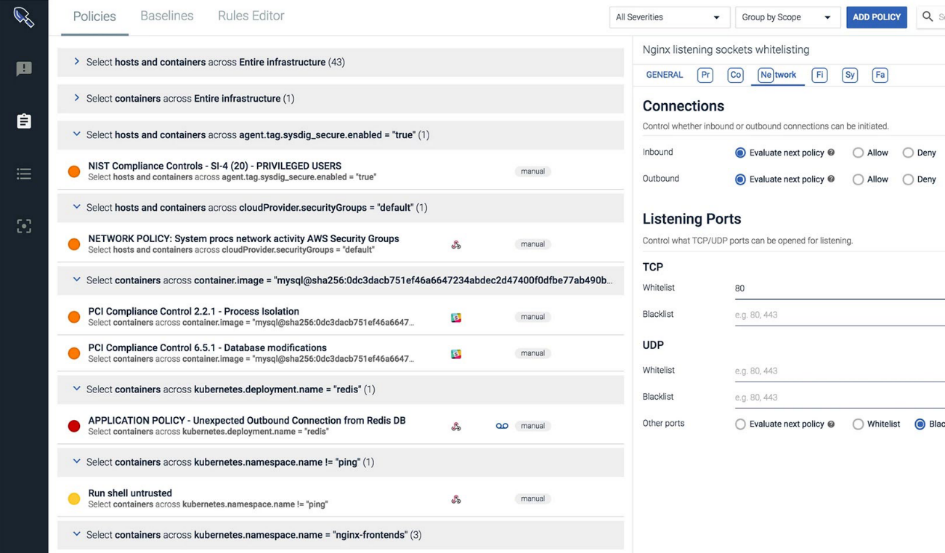This screenshot has width=945, height=553.
Task: Select Deny for Outbound connections
Action: [908, 180]
